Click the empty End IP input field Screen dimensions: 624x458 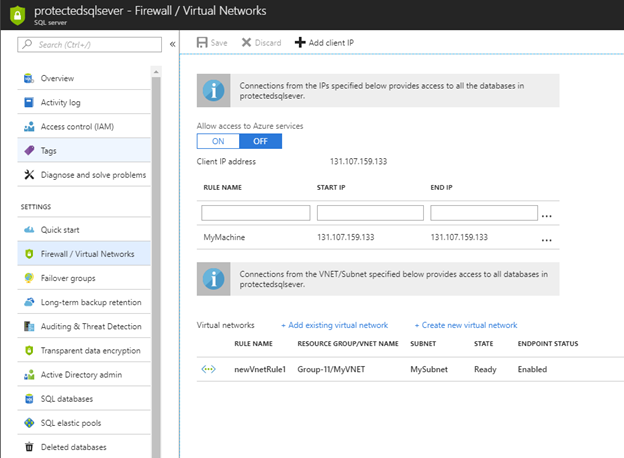click(x=484, y=213)
